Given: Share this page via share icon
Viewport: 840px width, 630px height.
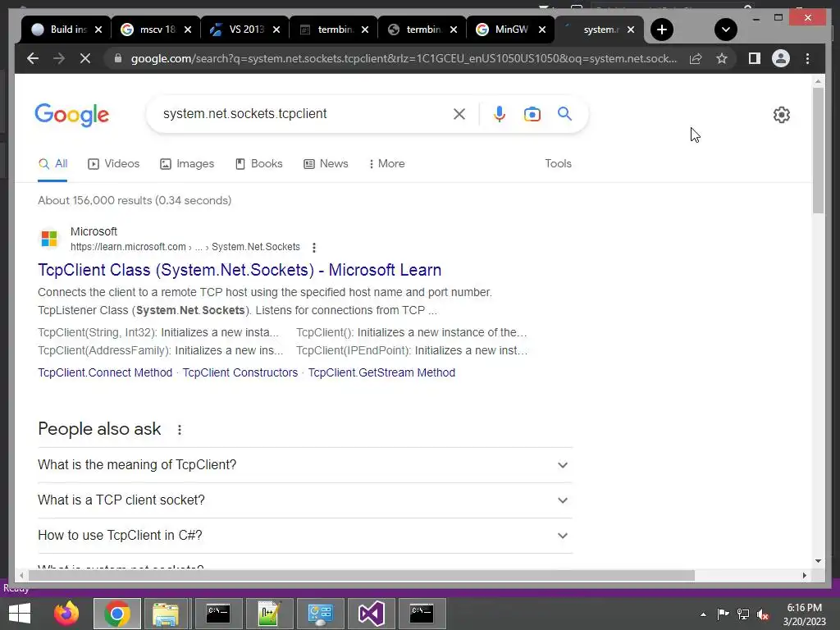Looking at the screenshot, I should [x=696, y=58].
